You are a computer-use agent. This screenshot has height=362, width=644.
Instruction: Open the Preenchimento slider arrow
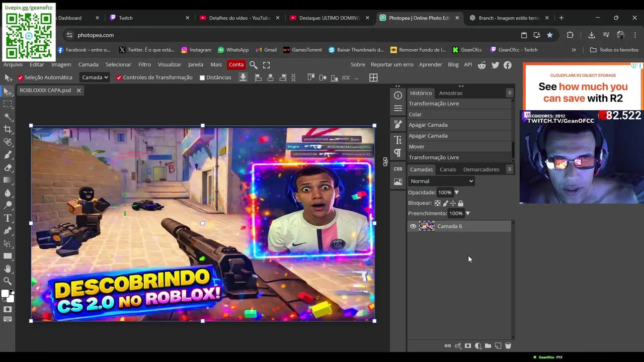coord(467,213)
